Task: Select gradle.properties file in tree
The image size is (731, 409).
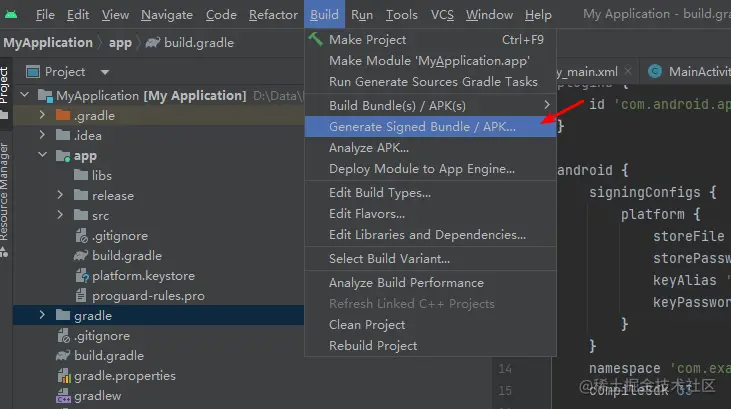Action: (124, 376)
